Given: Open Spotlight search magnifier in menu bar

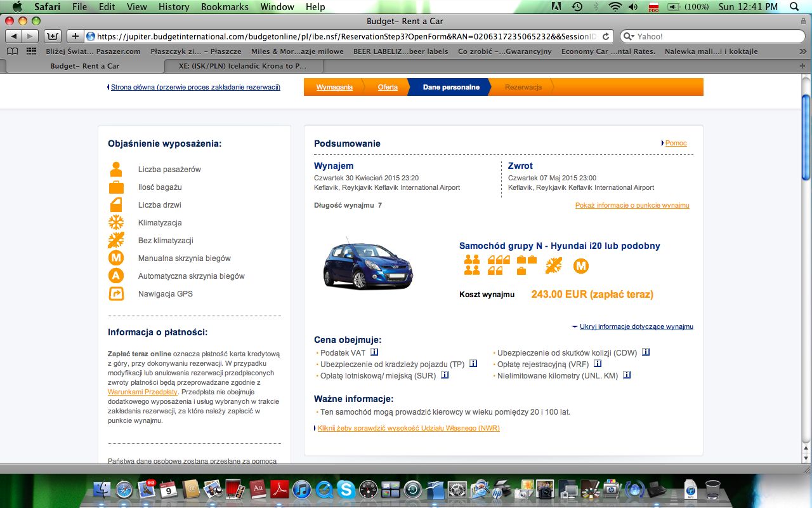Looking at the screenshot, I should tap(794, 7).
